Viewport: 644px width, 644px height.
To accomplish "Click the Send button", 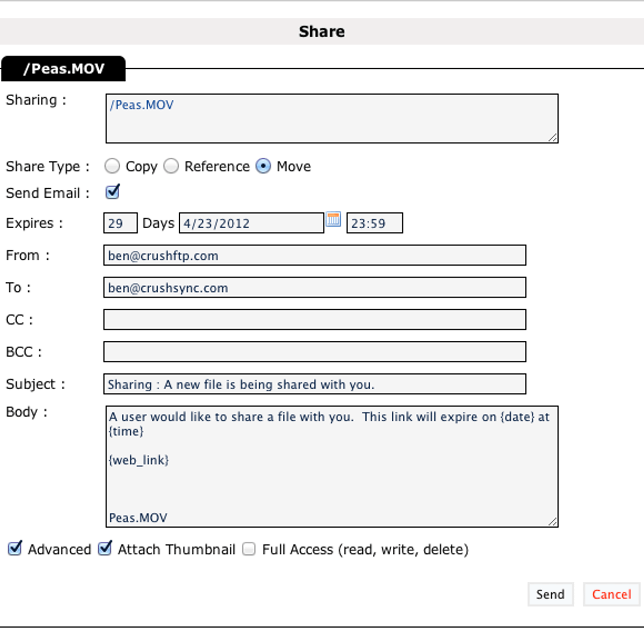I will coord(551,594).
